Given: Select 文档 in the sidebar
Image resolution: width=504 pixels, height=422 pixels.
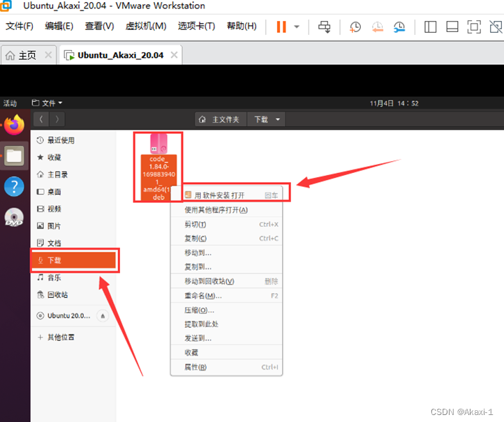Looking at the screenshot, I should (x=73, y=243).
